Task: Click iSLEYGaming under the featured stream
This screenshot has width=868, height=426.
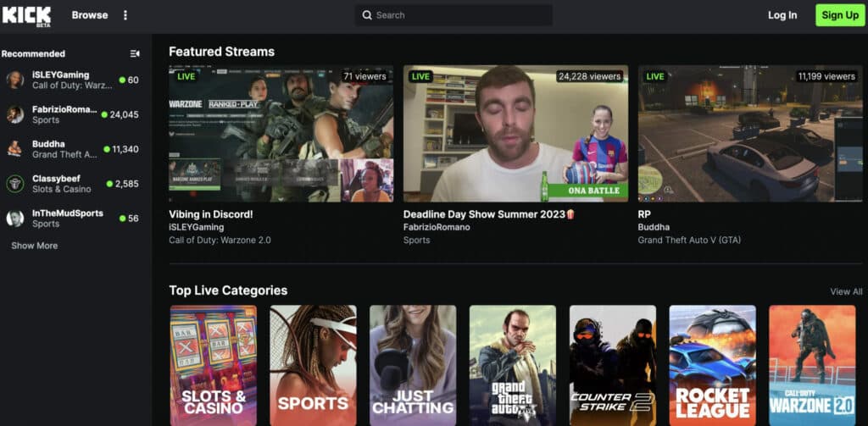Action: pos(197,227)
